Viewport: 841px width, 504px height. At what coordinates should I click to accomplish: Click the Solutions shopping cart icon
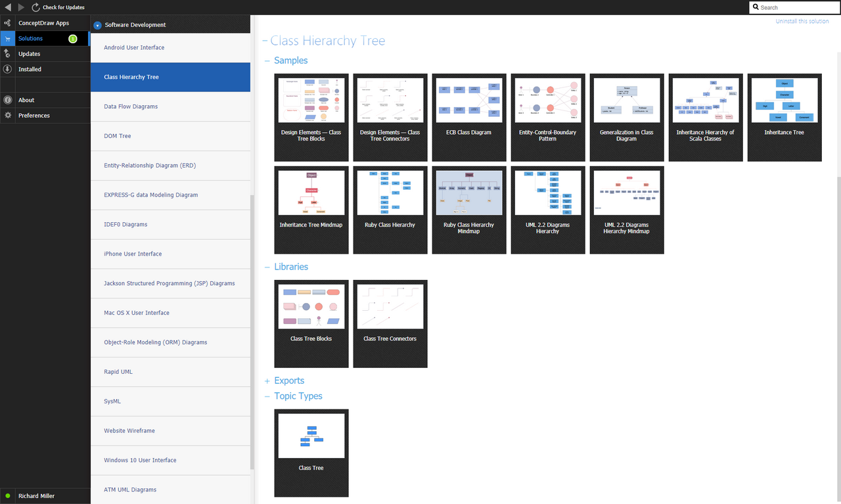click(x=7, y=39)
